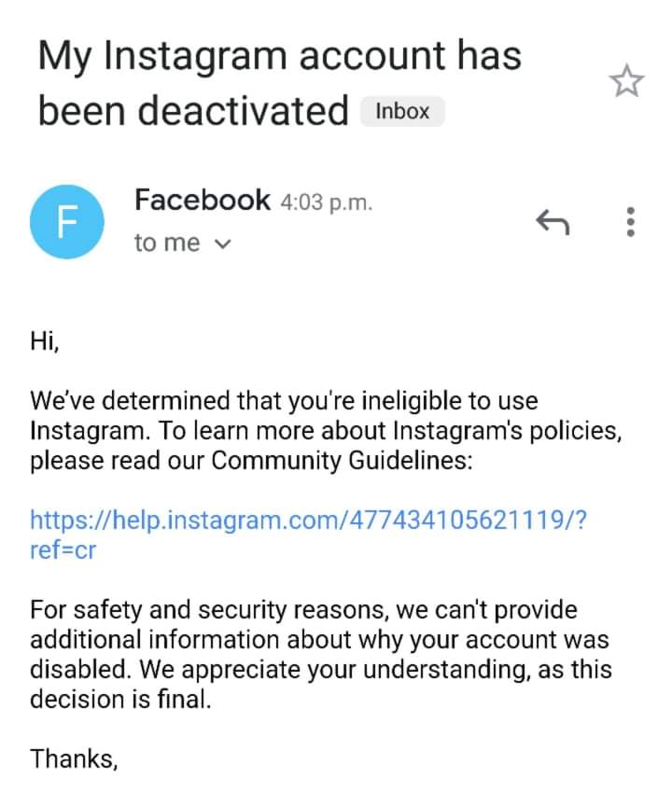The height and width of the screenshot is (792, 672).
Task: Star this deactivation email
Action: (x=627, y=82)
